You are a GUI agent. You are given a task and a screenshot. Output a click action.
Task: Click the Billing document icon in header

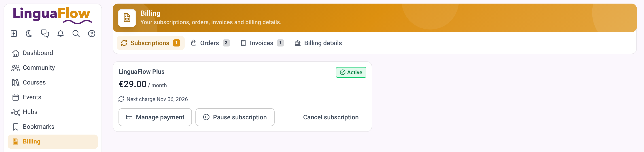point(127,18)
